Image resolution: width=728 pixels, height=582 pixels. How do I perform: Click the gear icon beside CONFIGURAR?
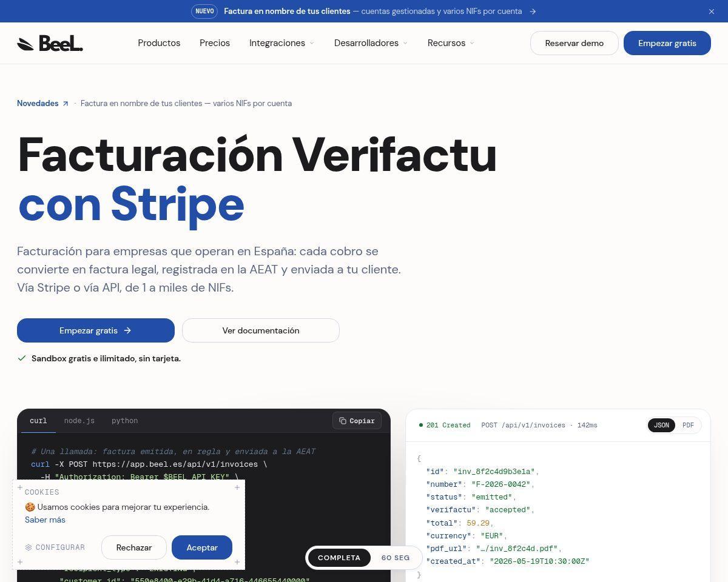click(x=29, y=547)
